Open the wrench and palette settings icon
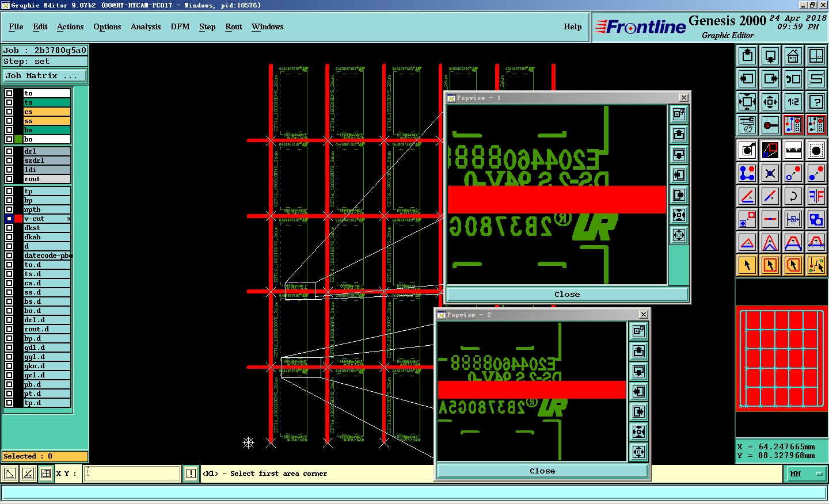 747,125
